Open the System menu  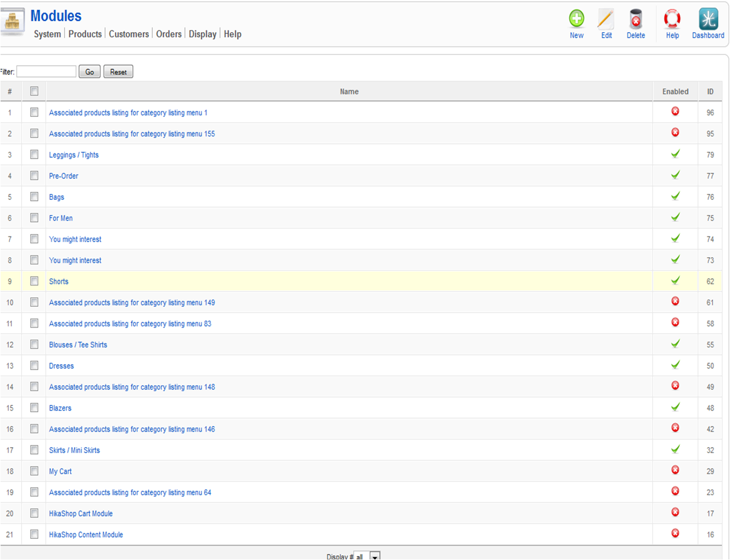47,34
